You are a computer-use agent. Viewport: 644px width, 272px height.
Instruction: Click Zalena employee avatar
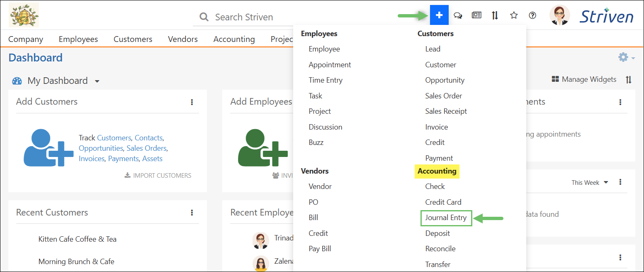(x=260, y=263)
